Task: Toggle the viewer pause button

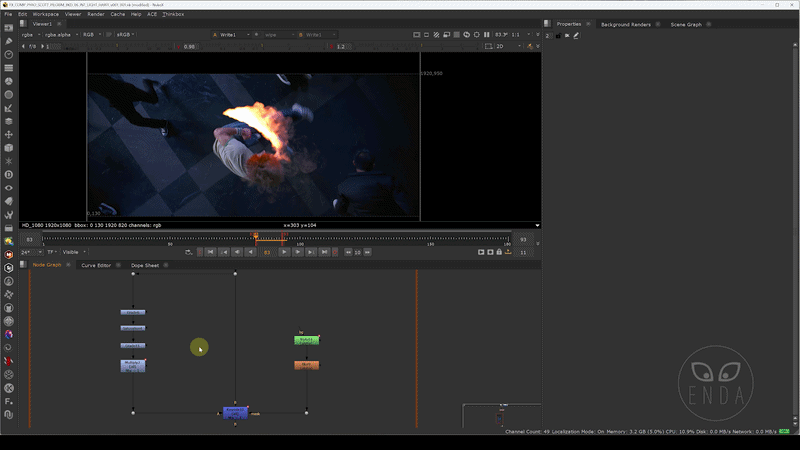Action: coord(486,35)
